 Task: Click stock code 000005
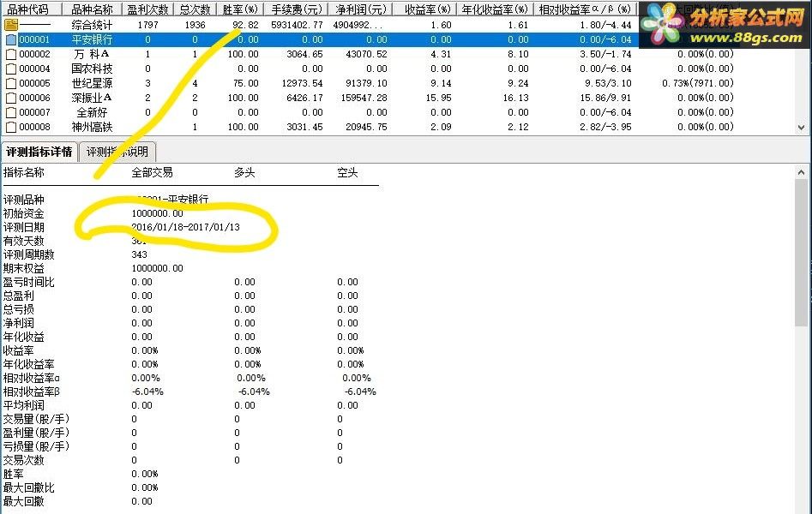34,83
